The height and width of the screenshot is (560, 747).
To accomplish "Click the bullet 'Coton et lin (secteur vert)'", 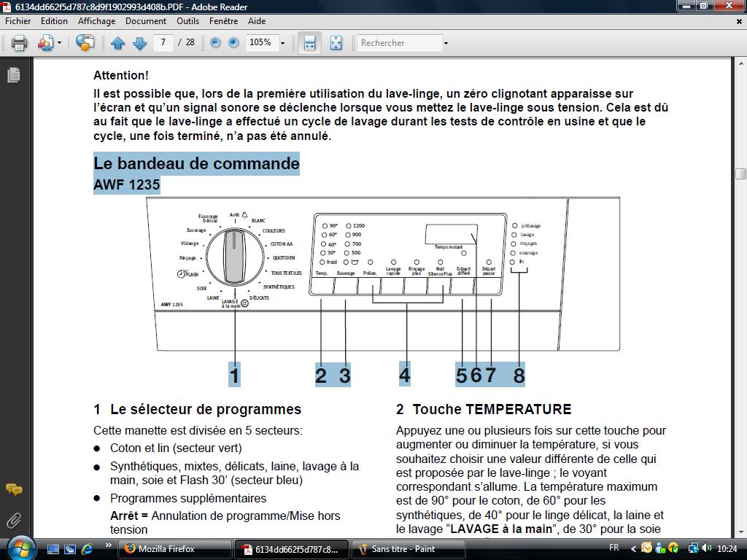I will [x=176, y=448].
